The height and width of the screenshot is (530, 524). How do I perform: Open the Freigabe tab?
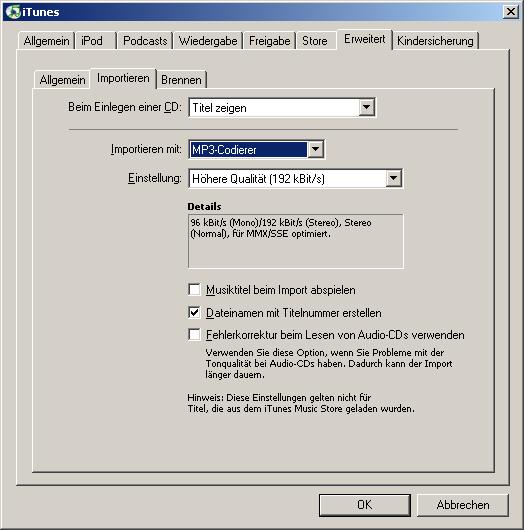click(x=269, y=41)
